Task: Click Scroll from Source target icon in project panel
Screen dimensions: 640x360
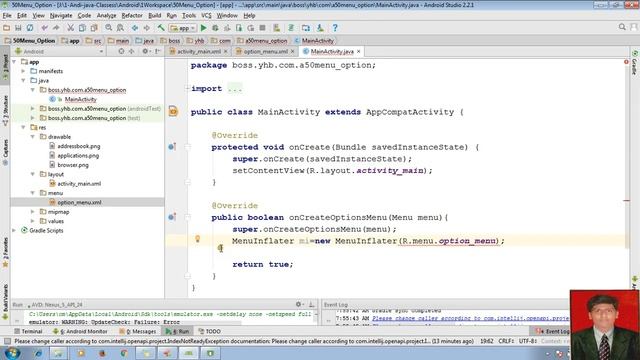Action: pos(121,51)
